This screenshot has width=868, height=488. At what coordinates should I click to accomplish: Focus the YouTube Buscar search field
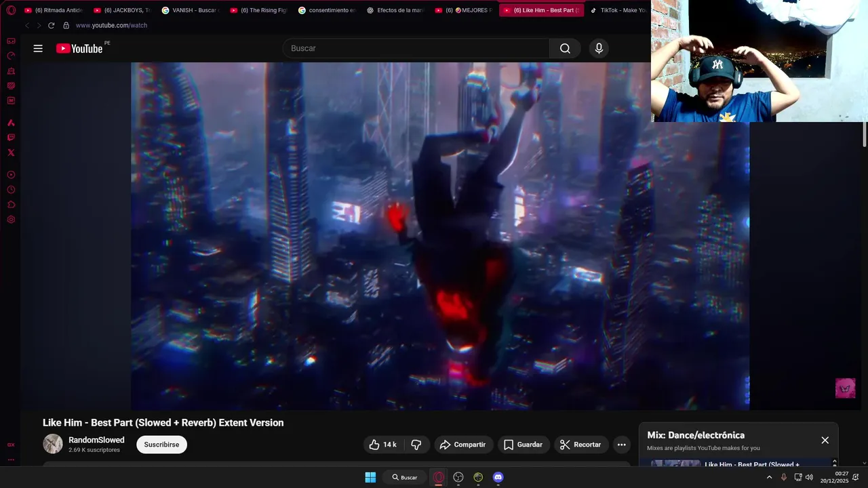[416, 48]
